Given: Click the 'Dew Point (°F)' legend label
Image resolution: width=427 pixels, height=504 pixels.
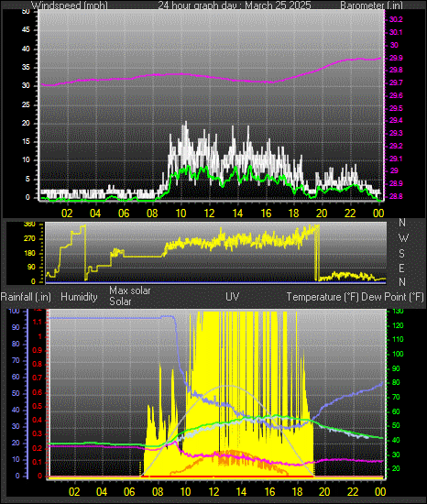Looking at the screenshot, I should tap(392, 297).
